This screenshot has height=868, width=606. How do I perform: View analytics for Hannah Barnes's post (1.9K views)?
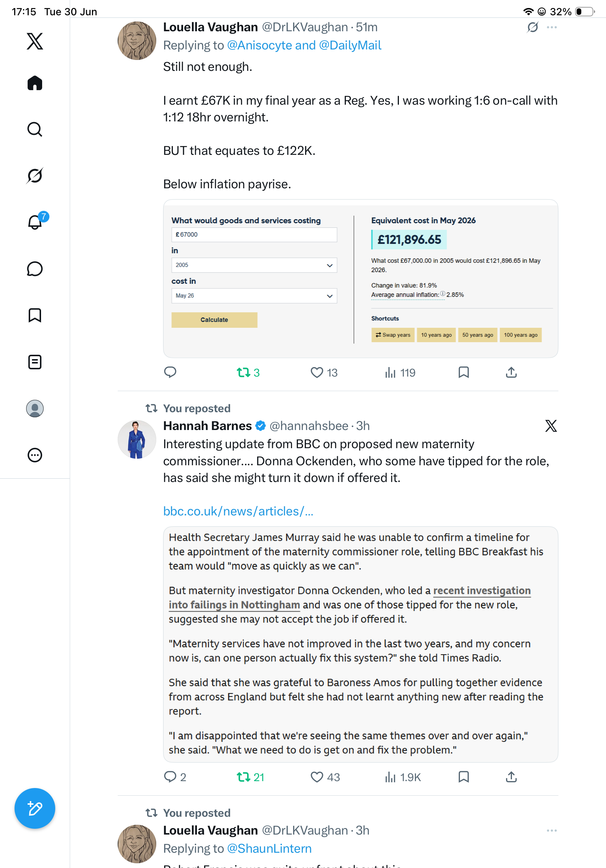[x=402, y=777]
